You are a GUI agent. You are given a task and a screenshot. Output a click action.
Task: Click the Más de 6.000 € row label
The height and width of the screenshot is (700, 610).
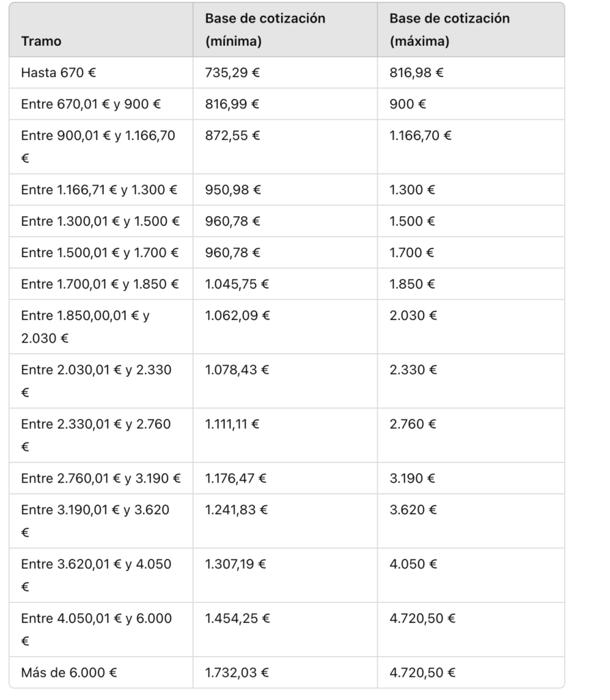69,673
